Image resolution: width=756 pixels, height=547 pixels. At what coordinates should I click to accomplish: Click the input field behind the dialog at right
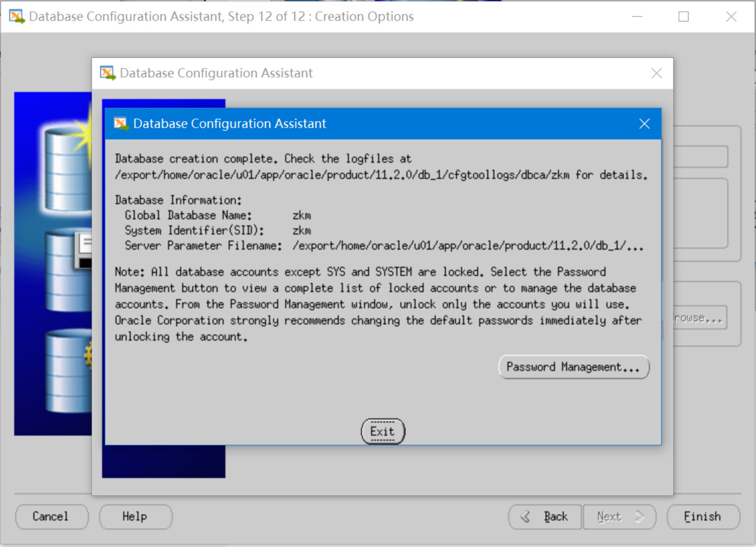click(701, 156)
